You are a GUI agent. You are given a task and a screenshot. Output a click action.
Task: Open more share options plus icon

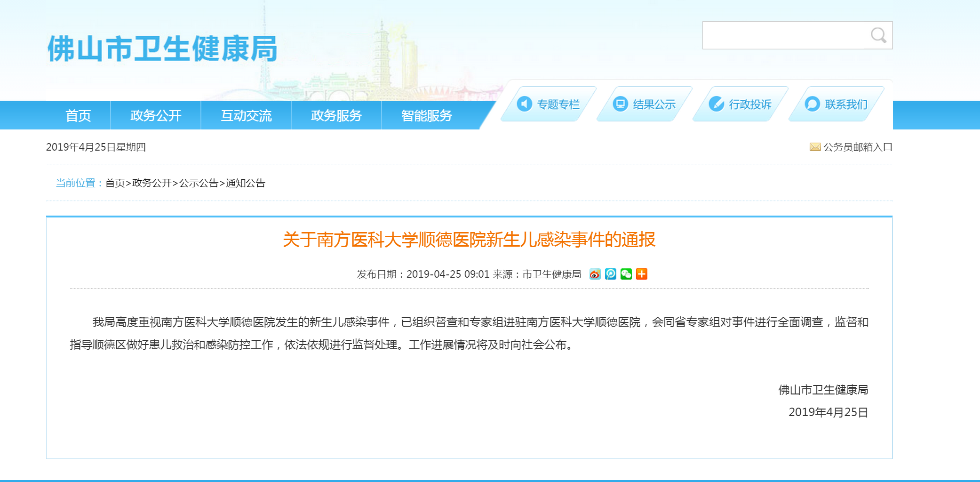click(x=641, y=274)
